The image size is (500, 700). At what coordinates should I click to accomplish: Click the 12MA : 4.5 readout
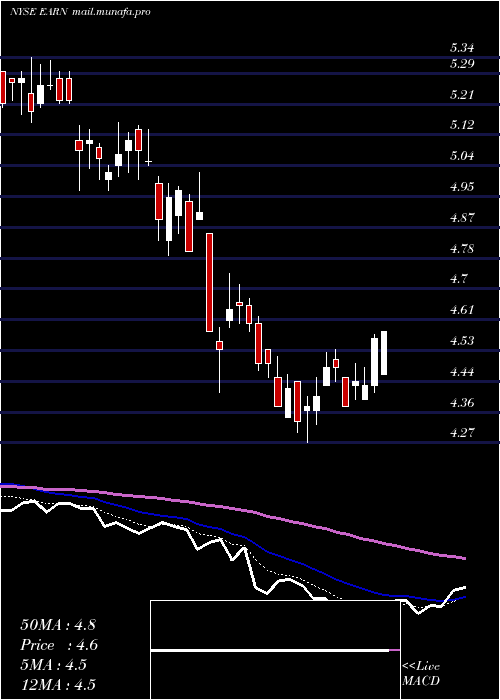click(x=58, y=685)
